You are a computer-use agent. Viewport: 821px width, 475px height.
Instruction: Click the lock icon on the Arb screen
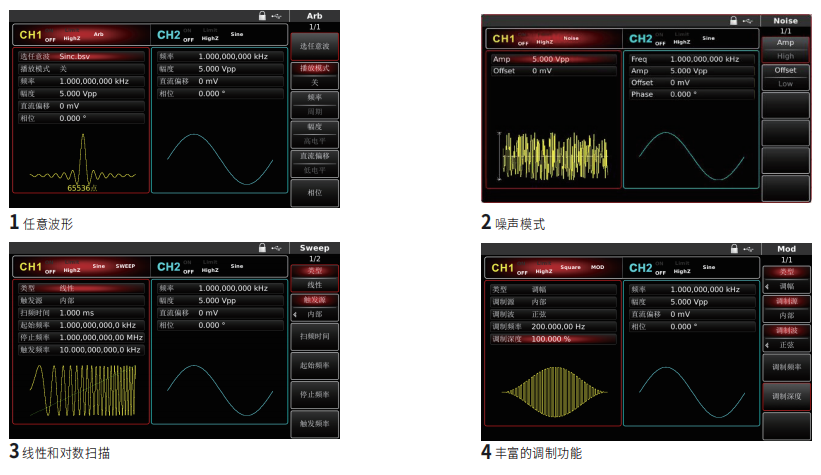click(x=262, y=16)
